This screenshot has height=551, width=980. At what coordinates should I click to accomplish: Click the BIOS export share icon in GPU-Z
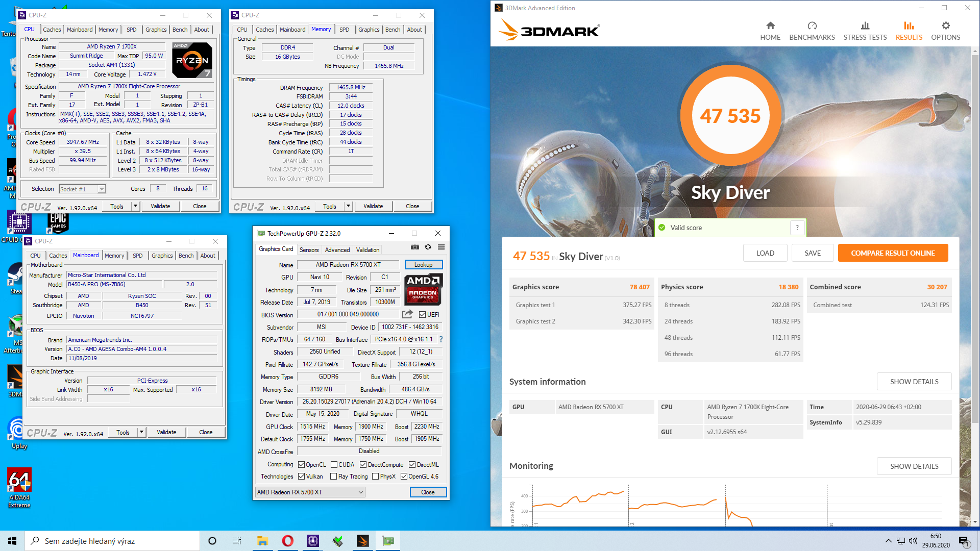[407, 314]
